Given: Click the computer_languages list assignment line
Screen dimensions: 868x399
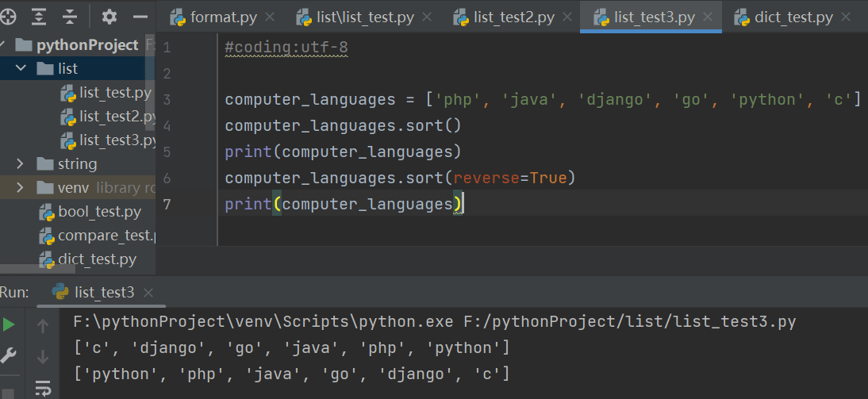Looking at the screenshot, I should click(543, 100).
